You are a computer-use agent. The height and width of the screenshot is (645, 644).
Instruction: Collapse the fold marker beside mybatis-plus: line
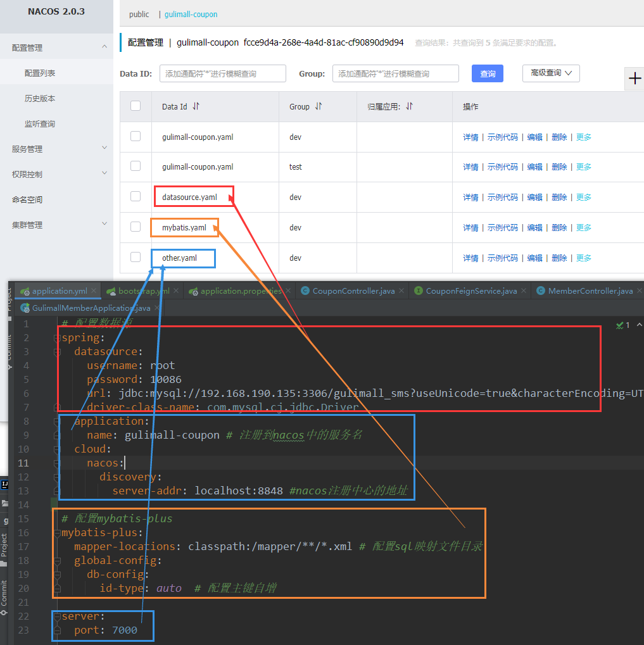coord(57,533)
